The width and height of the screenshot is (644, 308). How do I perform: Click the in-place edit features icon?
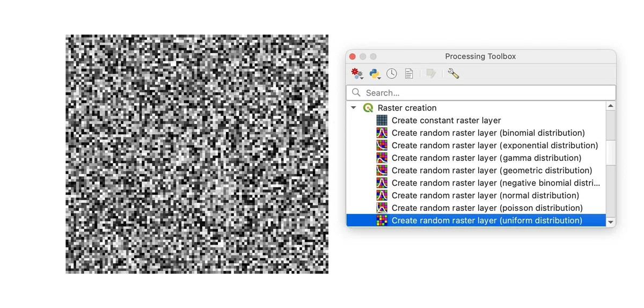430,74
